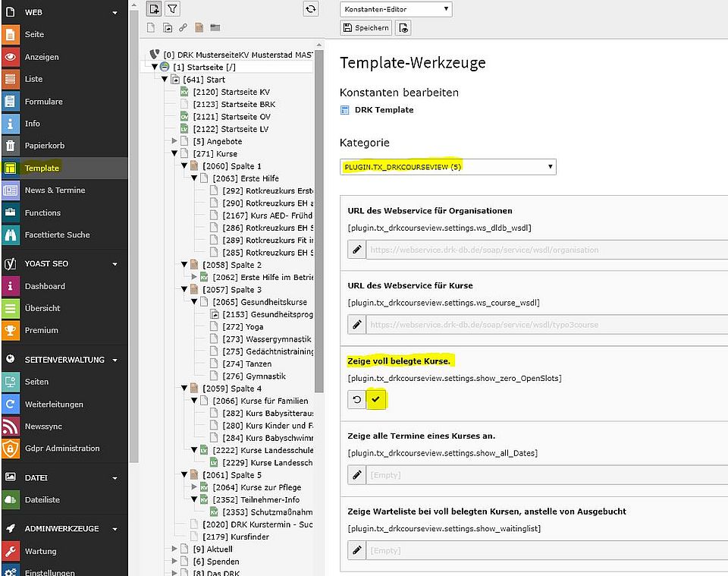
Task: Click the view icon next to Speichern
Action: (403, 28)
